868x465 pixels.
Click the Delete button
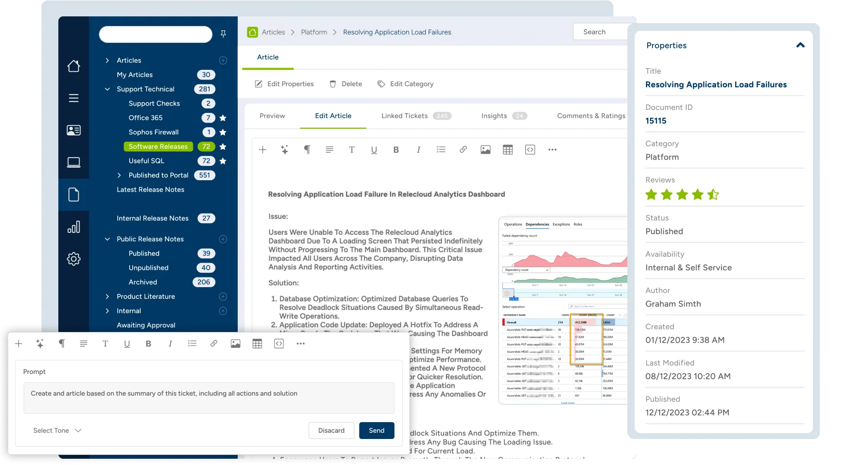coord(346,84)
